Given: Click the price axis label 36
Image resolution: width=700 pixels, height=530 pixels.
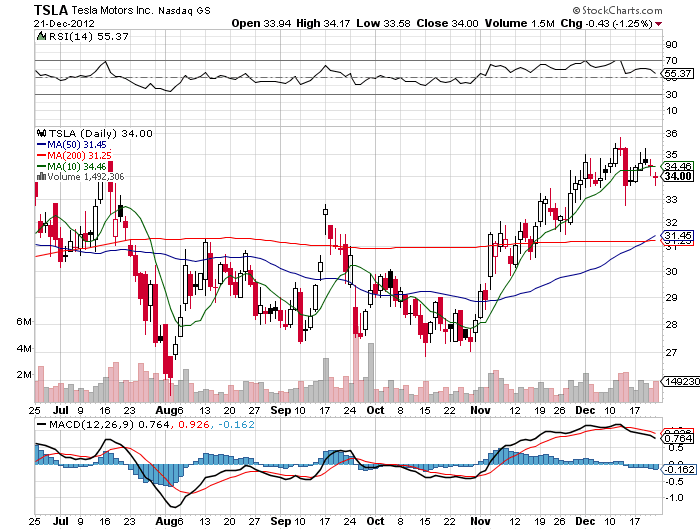Looking at the screenshot, I should 671,134.
